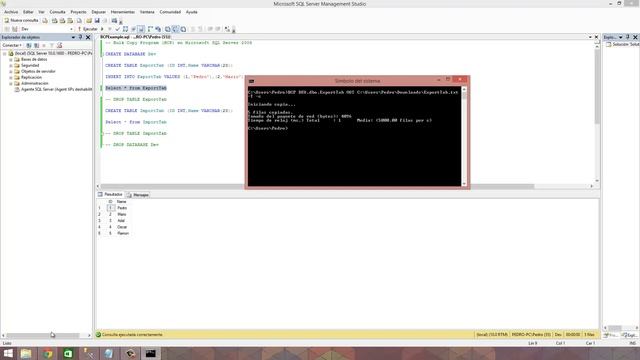The height and width of the screenshot is (360, 640).
Task: Open the Herramientas menu
Action: (x=122, y=12)
